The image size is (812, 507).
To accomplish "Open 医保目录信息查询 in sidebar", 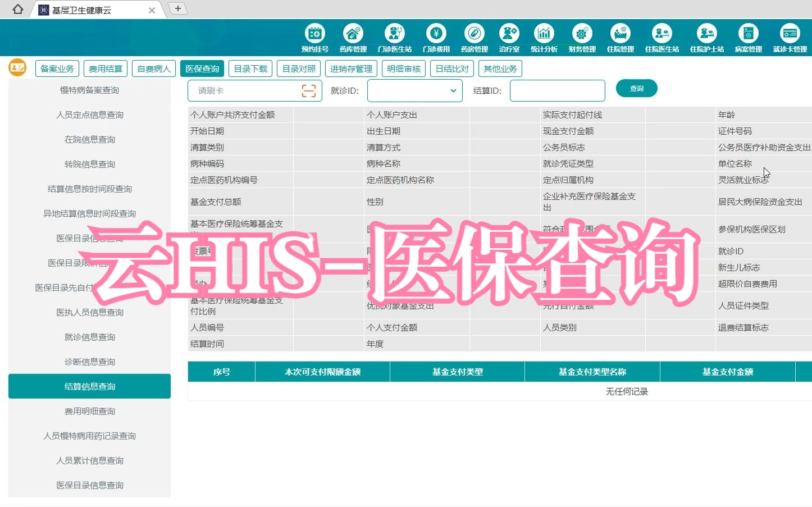I will (x=89, y=485).
